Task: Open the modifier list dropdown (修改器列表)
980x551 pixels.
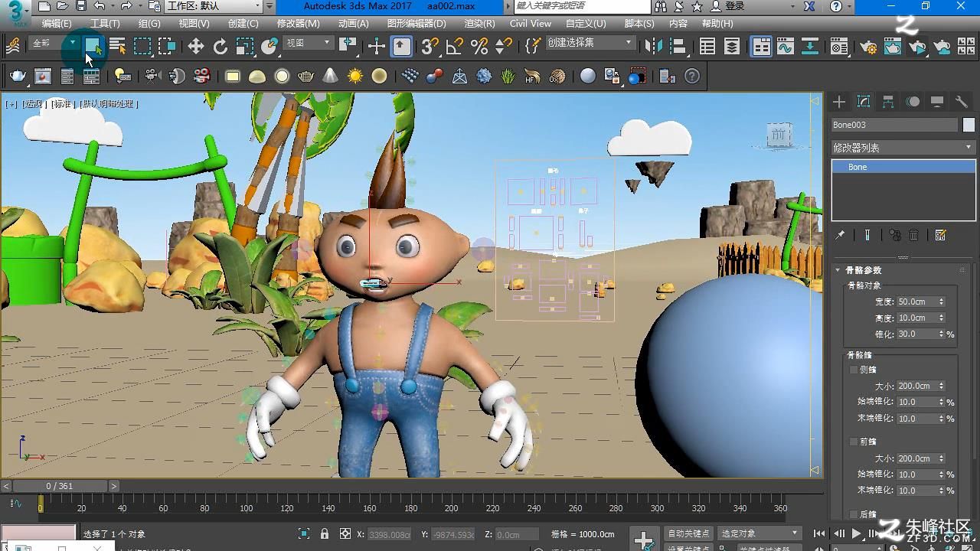Action: [903, 147]
